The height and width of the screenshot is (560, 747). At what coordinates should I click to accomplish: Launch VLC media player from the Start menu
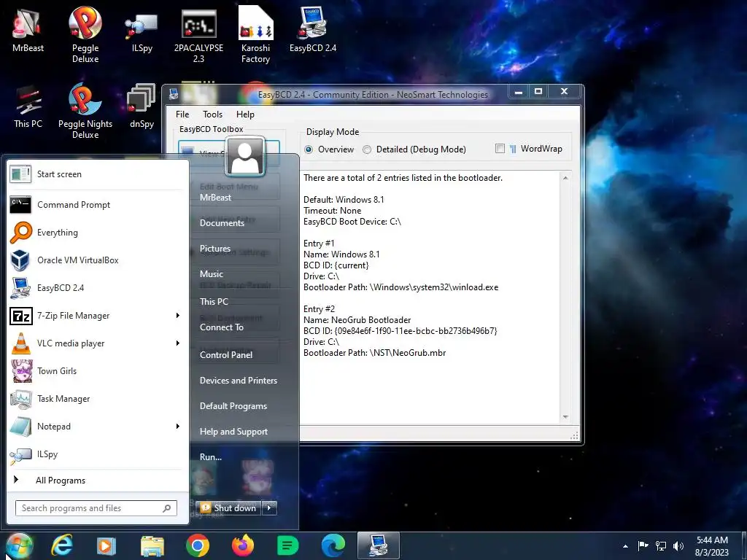pos(96,343)
